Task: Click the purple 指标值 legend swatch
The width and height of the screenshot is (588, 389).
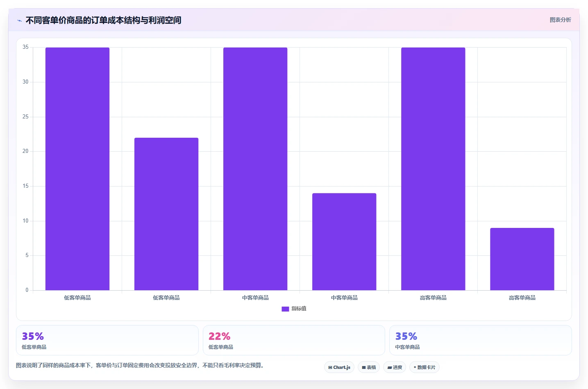Action: (285, 309)
